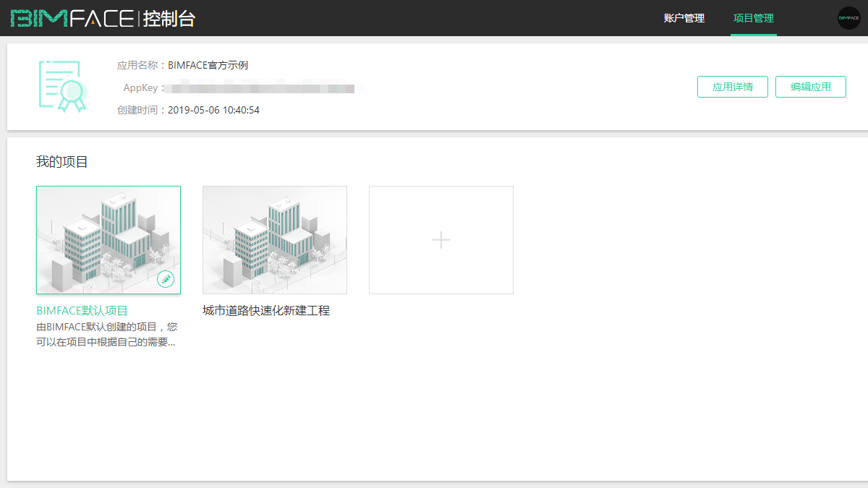This screenshot has width=868, height=488.
Task: Open the 城市道路快速化新建工程 project thumbnail
Action: coord(275,240)
